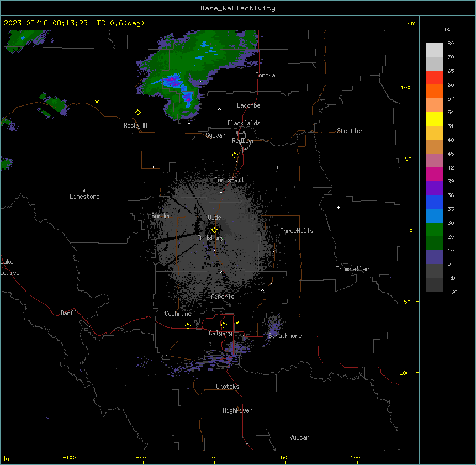The height and width of the screenshot is (465, 476).
Task: Click the Lacombe city label
Action: tap(248, 105)
